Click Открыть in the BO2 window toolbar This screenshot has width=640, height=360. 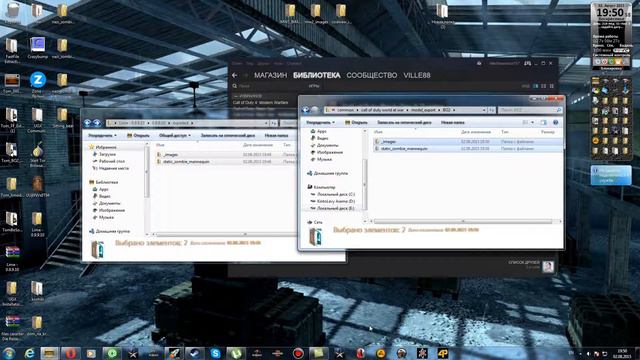click(x=356, y=122)
